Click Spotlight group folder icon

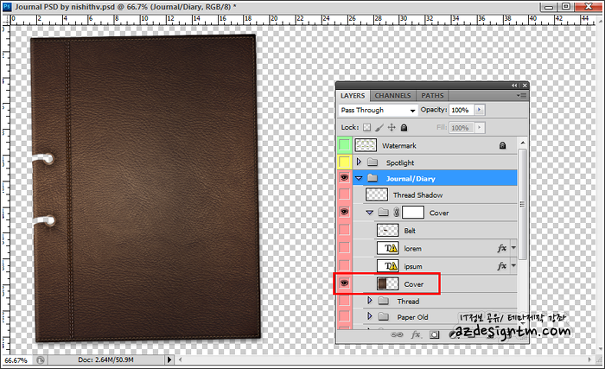[372, 162]
